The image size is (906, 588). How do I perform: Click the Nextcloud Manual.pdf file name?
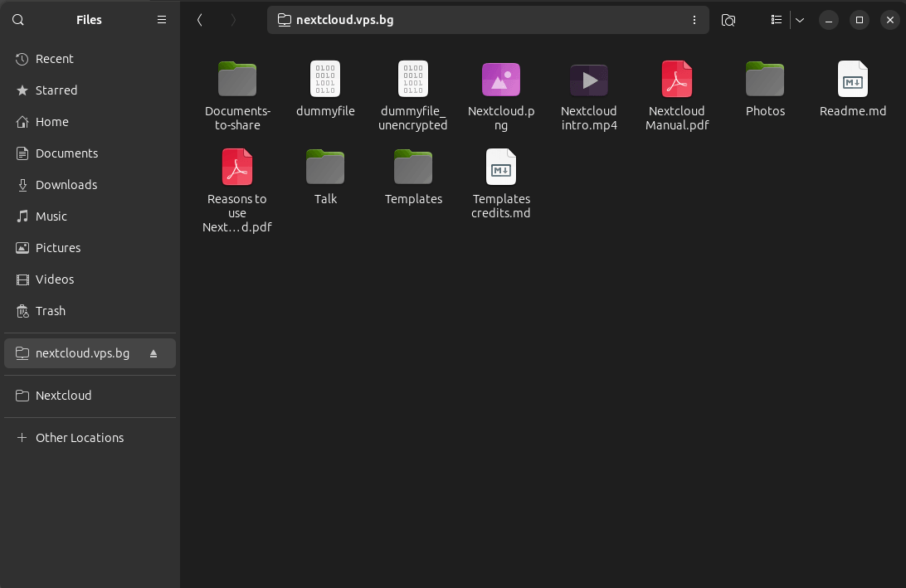click(x=677, y=118)
